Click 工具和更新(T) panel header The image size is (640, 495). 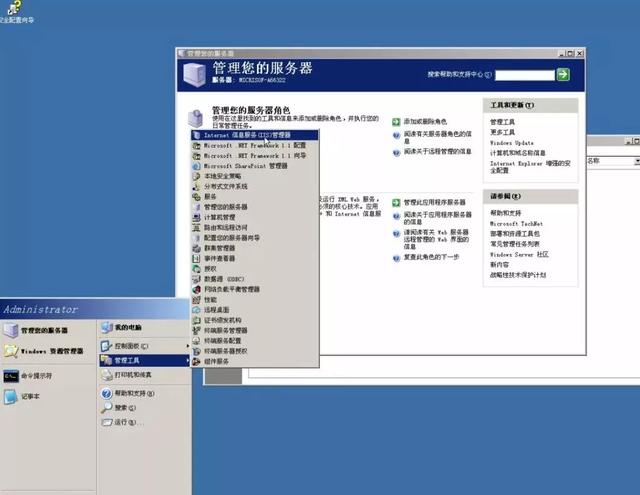[x=530, y=105]
